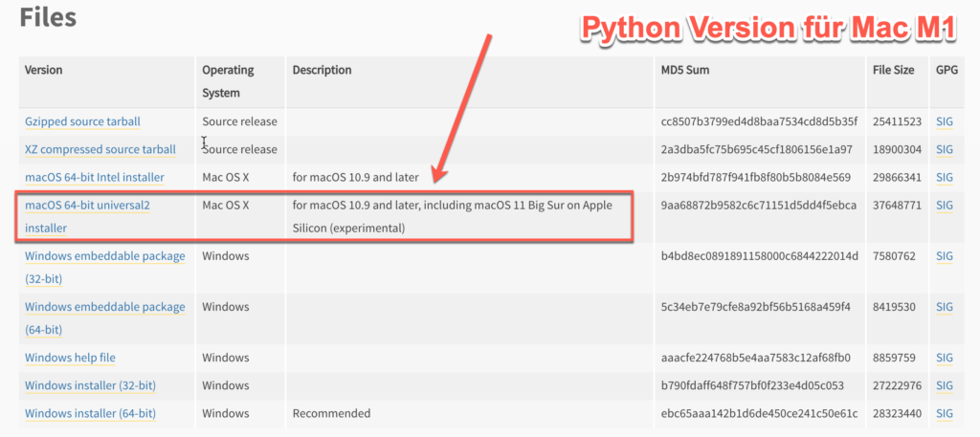Open Windows embeddable package (32-bit) link
The width and height of the screenshot is (980, 437).
click(x=105, y=267)
